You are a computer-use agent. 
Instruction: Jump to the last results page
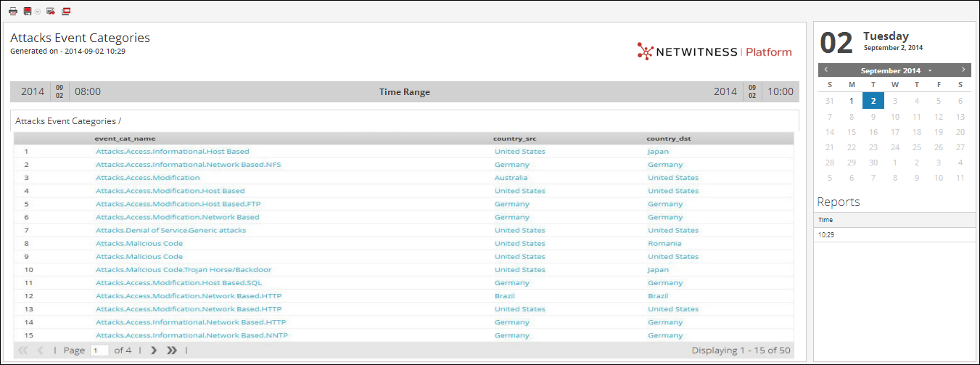(172, 350)
